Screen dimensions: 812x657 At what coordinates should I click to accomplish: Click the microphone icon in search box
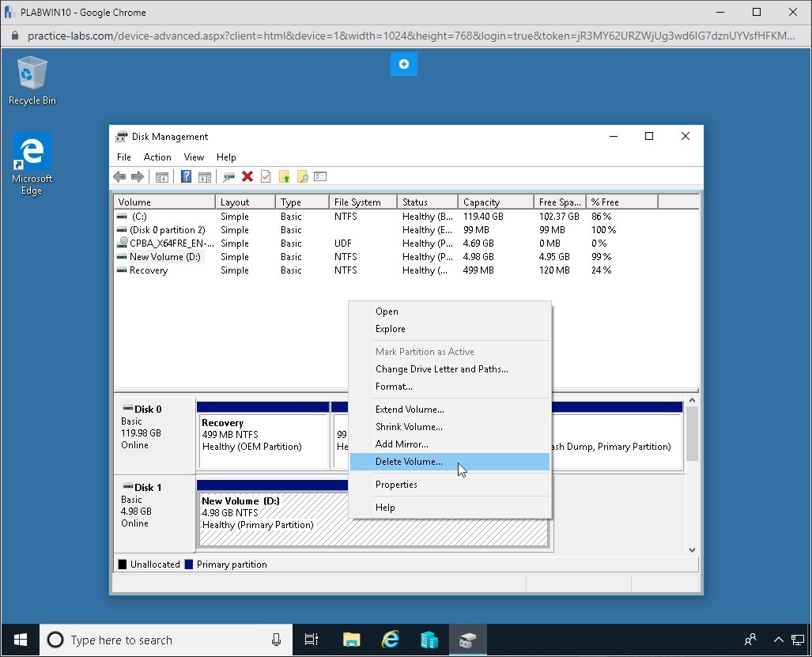[277, 640]
